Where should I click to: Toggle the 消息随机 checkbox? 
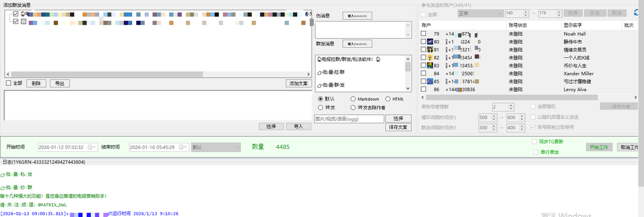click(533, 107)
